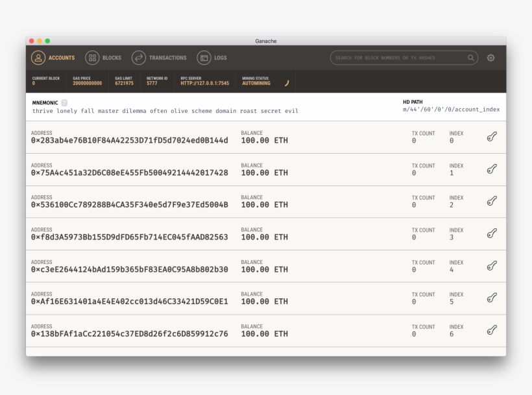
Task: Open settings with the gear icon
Action: coord(490,58)
